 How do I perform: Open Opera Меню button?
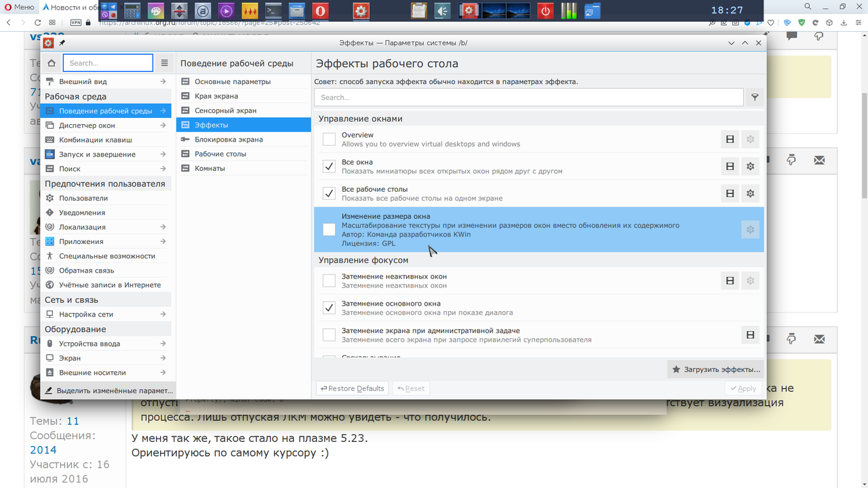coord(18,7)
